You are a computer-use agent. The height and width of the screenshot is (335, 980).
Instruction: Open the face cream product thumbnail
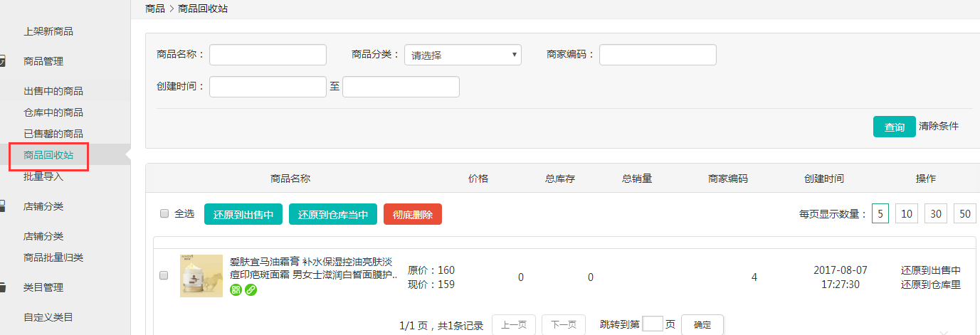[x=201, y=276]
